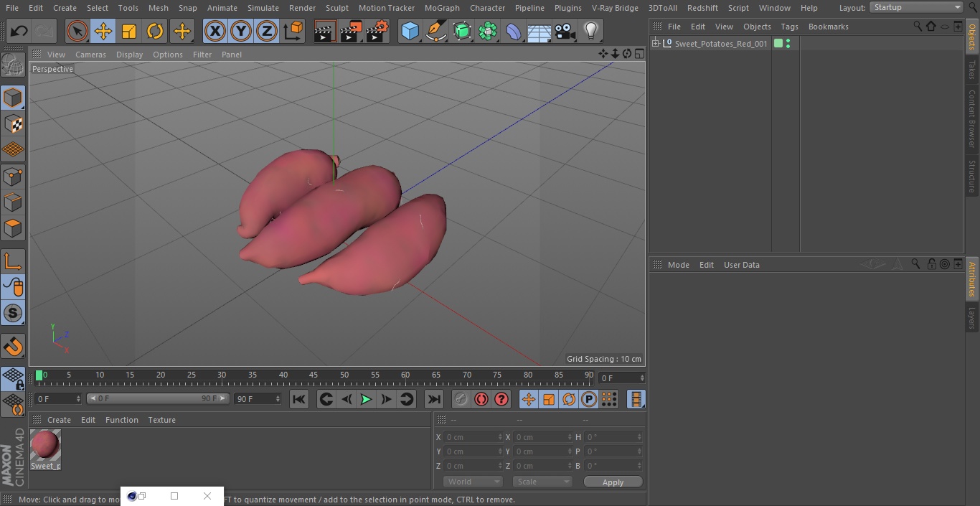Open the MoGraph menu
The height and width of the screenshot is (506, 980).
coord(442,8)
